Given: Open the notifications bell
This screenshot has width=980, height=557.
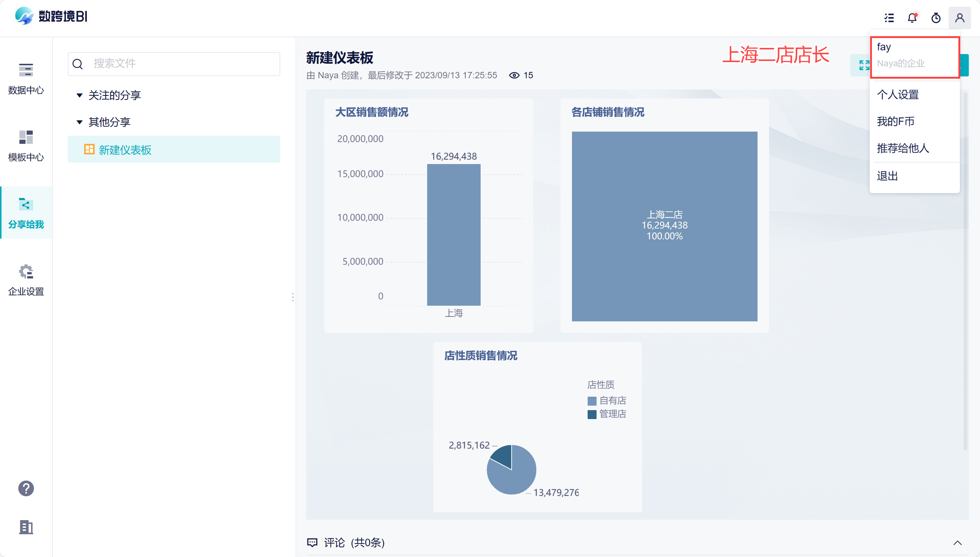Looking at the screenshot, I should point(912,18).
